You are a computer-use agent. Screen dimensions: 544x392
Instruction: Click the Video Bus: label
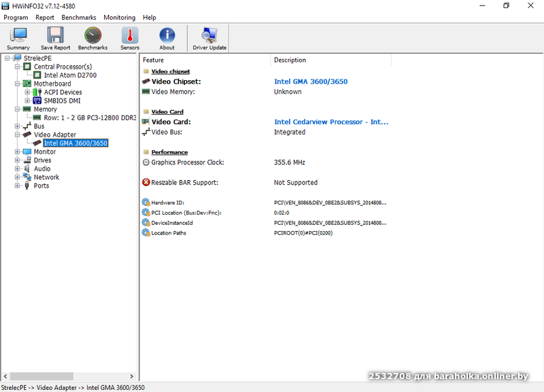[x=167, y=132]
